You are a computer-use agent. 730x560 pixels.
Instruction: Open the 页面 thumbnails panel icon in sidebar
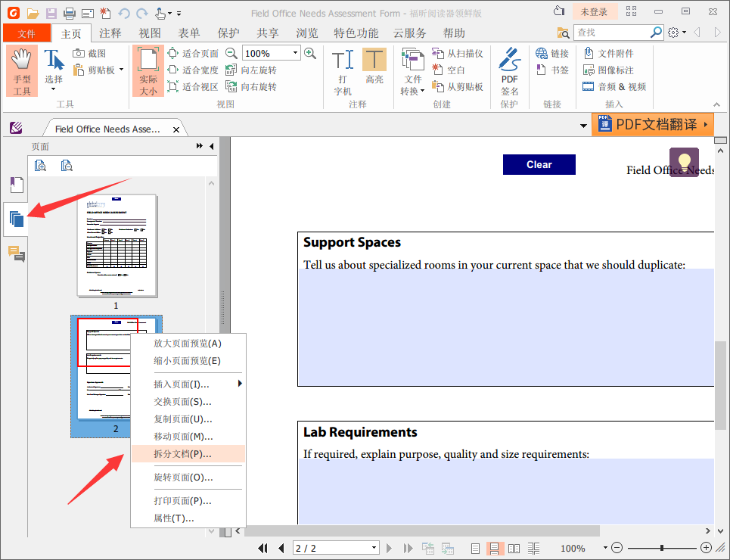coord(16,219)
